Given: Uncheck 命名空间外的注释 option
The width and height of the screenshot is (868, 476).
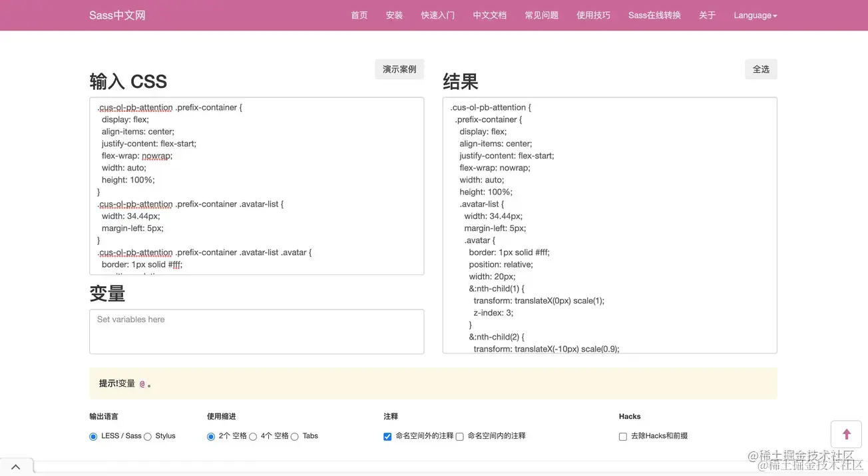Looking at the screenshot, I should (x=387, y=436).
